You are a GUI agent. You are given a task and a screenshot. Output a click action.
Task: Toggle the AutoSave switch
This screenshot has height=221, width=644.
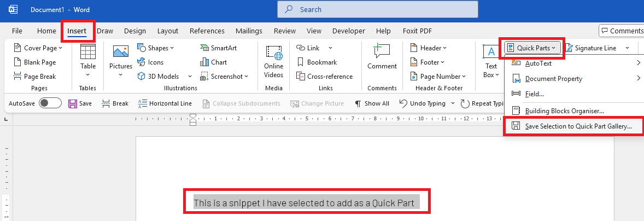tap(50, 103)
